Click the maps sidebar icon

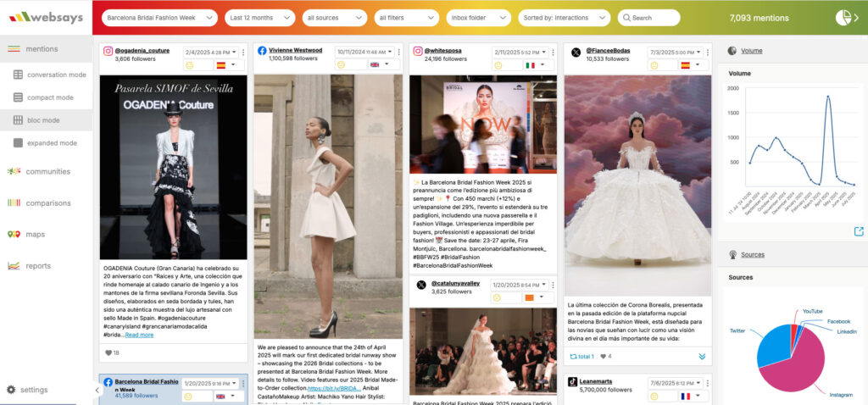click(14, 235)
